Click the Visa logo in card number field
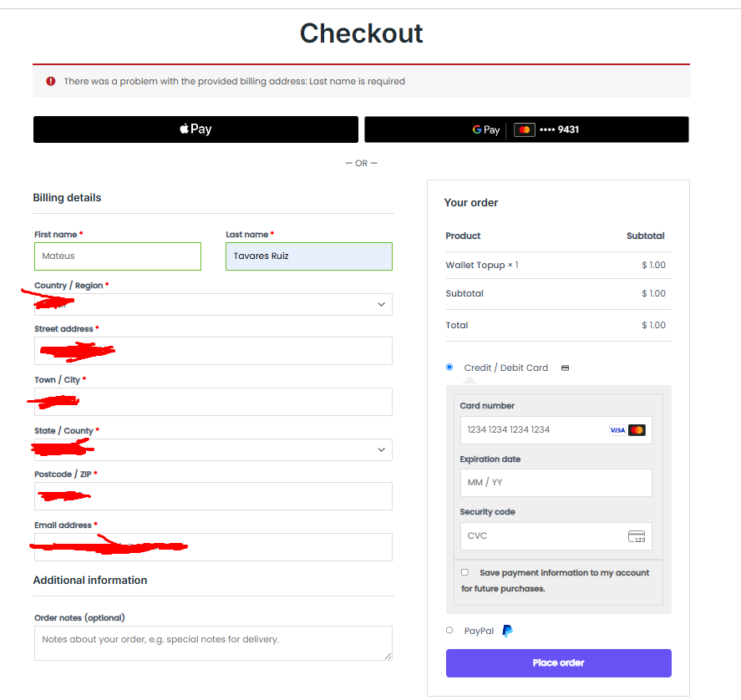The image size is (741, 700). click(x=617, y=430)
